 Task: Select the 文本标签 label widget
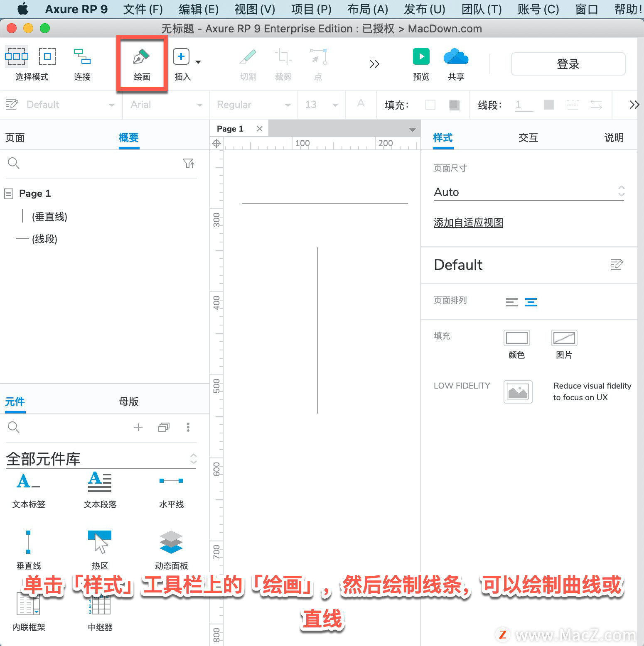[x=29, y=490]
